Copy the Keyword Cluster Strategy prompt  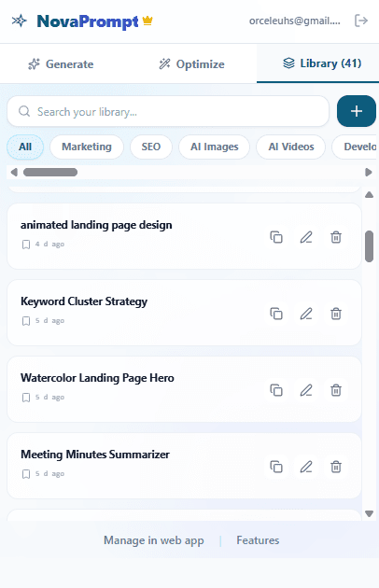(x=276, y=314)
